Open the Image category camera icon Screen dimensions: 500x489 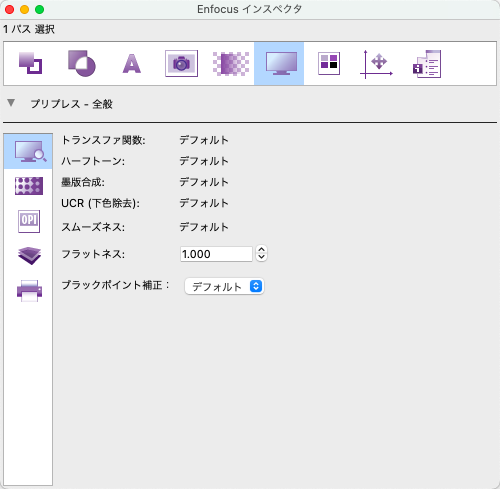(181, 63)
